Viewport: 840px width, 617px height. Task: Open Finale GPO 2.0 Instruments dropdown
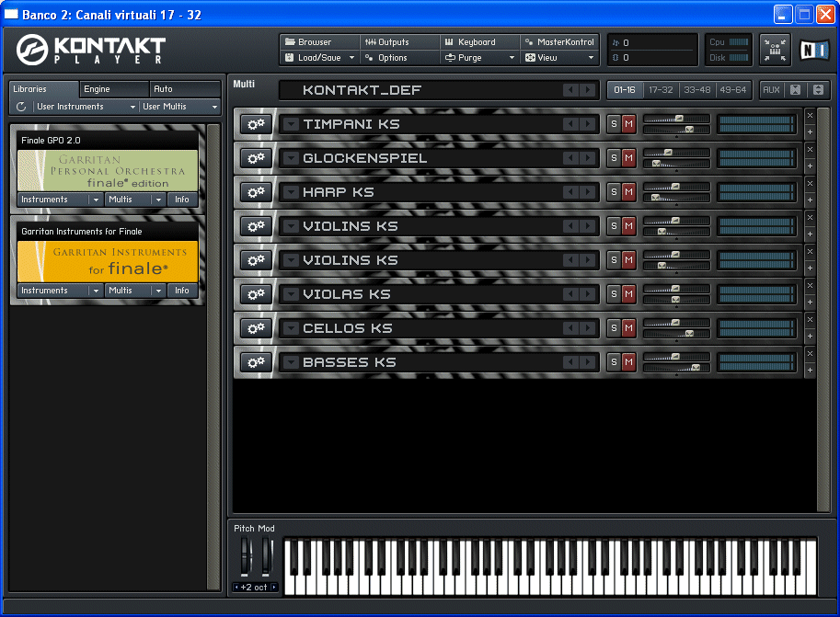(60, 200)
